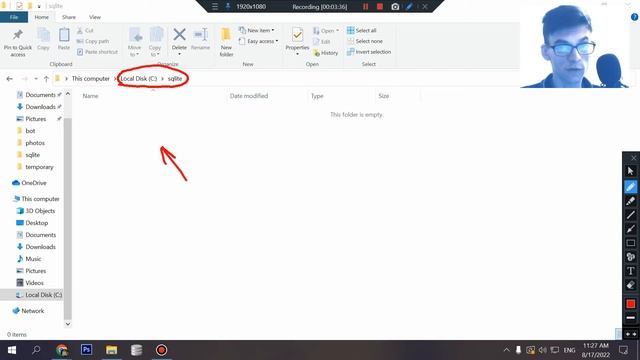
Task: Select the pen tool in drawing panel
Action: coord(631,187)
